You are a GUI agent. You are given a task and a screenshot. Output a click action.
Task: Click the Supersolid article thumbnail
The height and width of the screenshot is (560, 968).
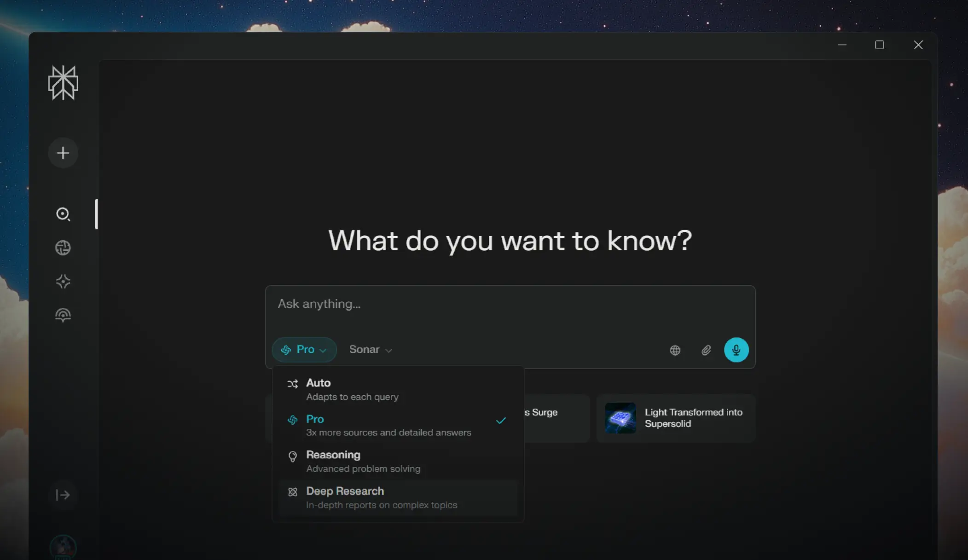click(620, 418)
